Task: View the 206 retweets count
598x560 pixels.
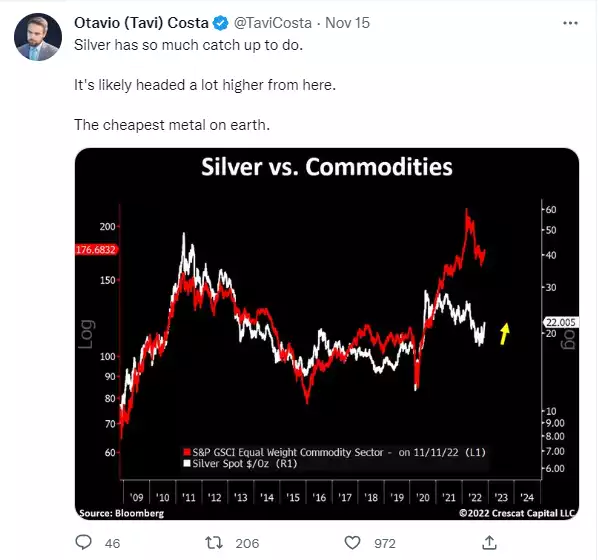Action: click(x=247, y=543)
